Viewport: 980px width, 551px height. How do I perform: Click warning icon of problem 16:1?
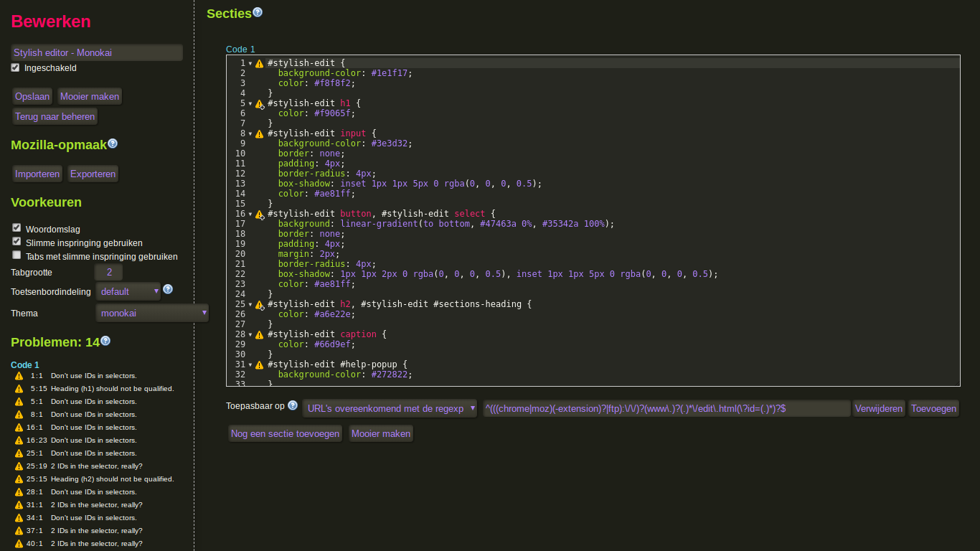(19, 428)
